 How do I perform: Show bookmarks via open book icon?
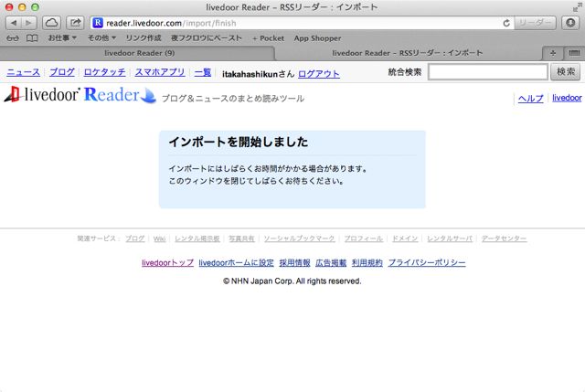tap(32, 38)
